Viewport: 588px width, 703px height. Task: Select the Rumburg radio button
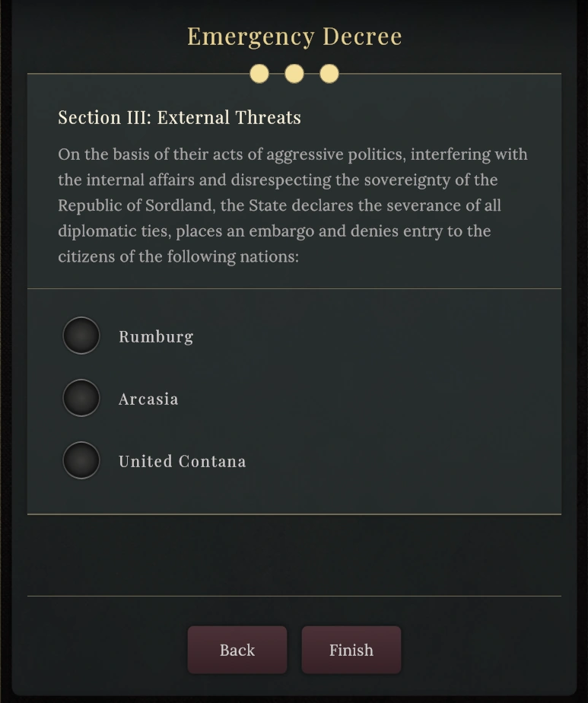coord(81,336)
